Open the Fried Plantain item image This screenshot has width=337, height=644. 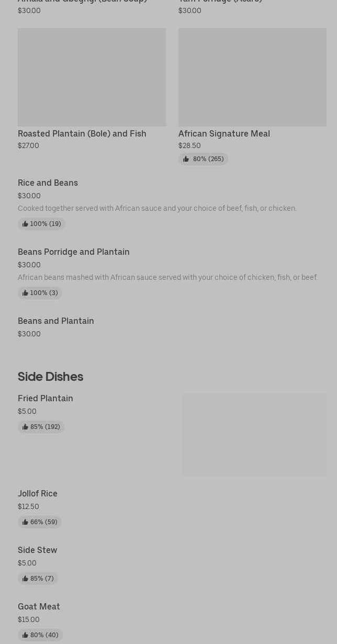254,434
